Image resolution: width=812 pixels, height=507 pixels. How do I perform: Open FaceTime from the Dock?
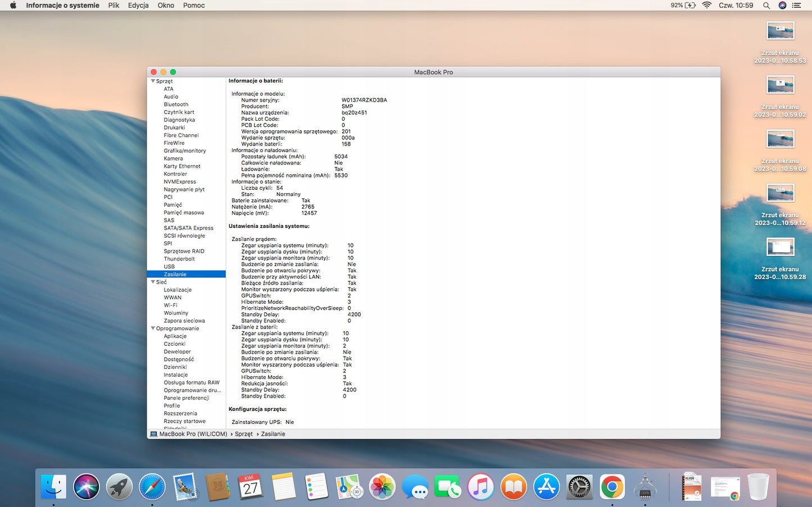pos(447,486)
